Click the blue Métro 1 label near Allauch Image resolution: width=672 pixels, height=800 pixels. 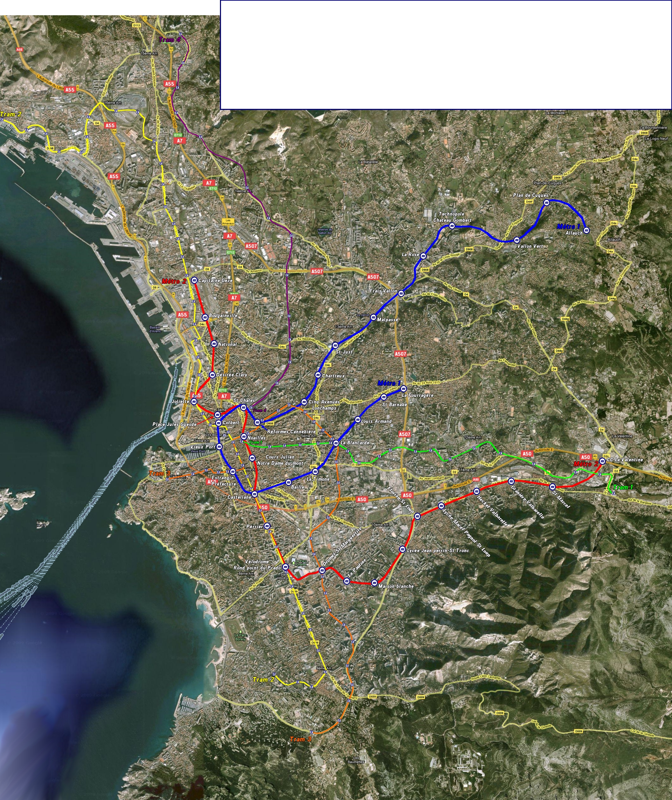click(569, 227)
